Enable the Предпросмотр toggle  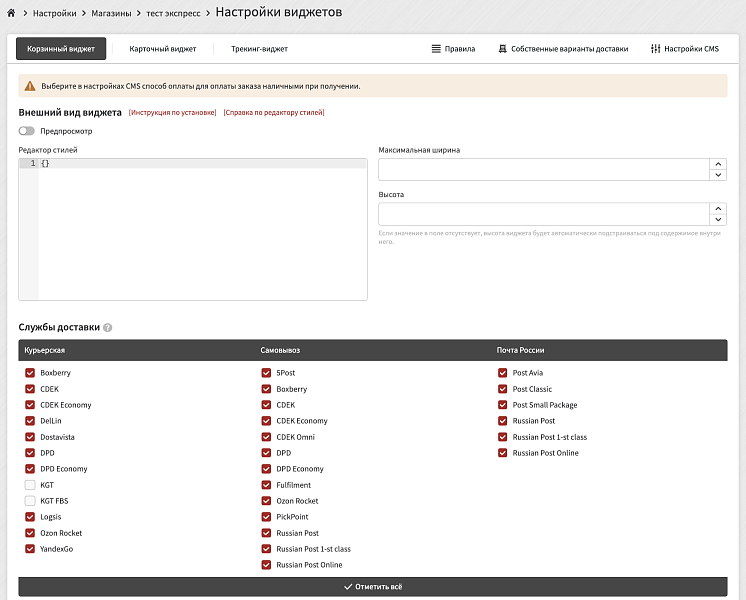tap(26, 131)
